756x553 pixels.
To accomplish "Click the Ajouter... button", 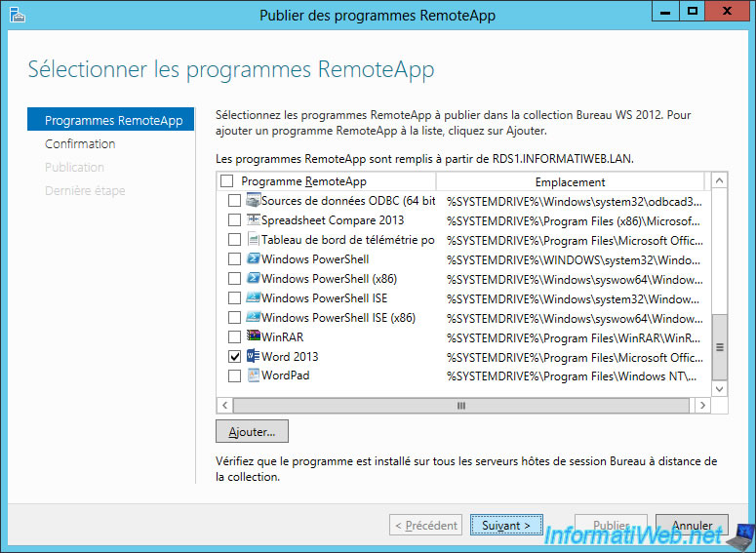I will click(x=252, y=431).
